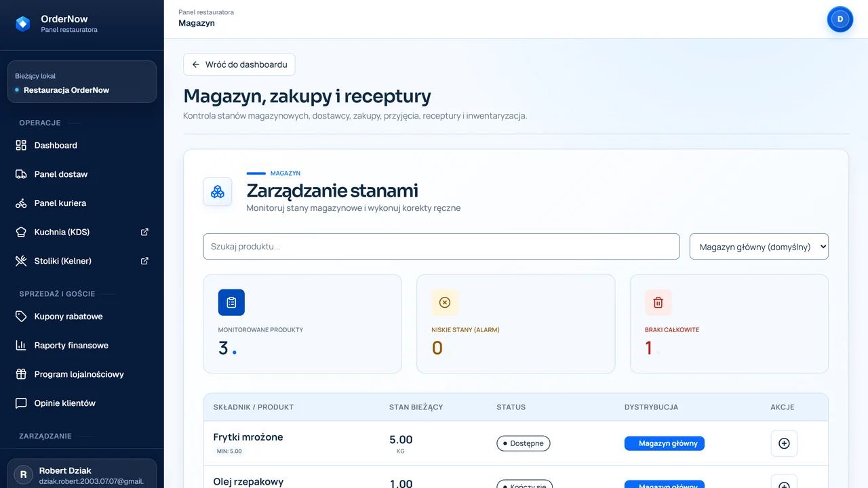Screen dimensions: 868x488
Task: Open the Magazyn główny (domyślny) dropdown
Action: coord(759,247)
